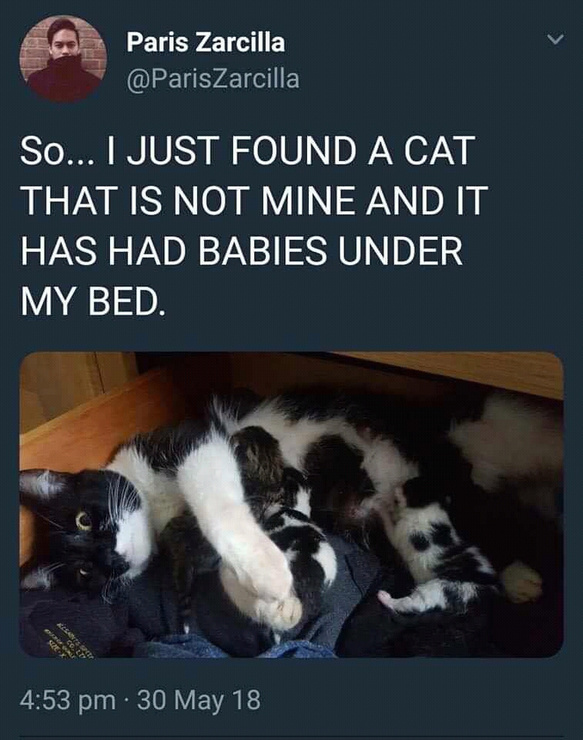The image size is (583, 740).
Task: Click the words 'HAS HAD BABIES UNDER'
Action: point(241,251)
